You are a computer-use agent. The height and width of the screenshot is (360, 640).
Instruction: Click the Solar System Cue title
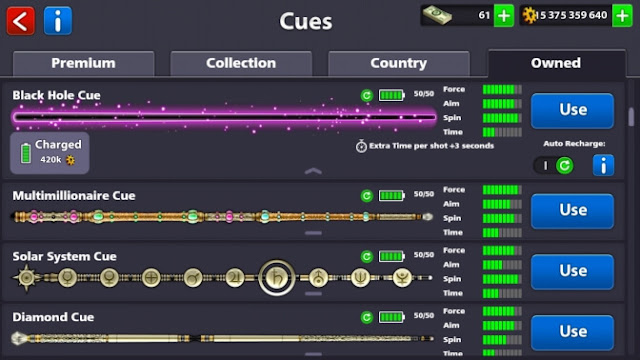tap(64, 256)
